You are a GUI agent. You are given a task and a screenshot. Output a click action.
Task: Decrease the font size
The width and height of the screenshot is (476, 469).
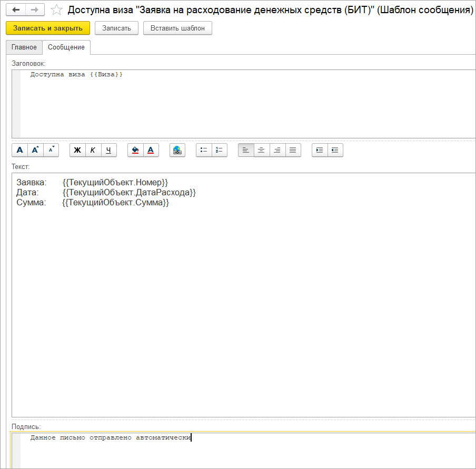(x=51, y=150)
